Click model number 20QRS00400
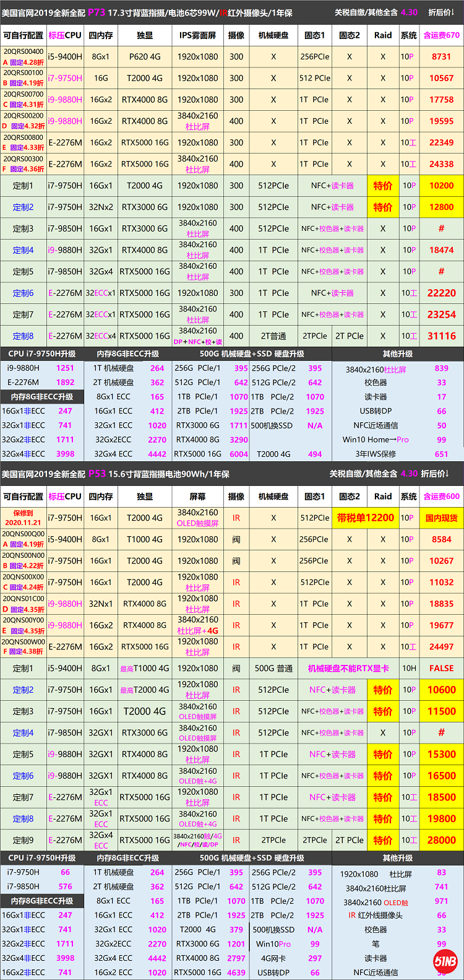464x980 pixels. [x=24, y=52]
